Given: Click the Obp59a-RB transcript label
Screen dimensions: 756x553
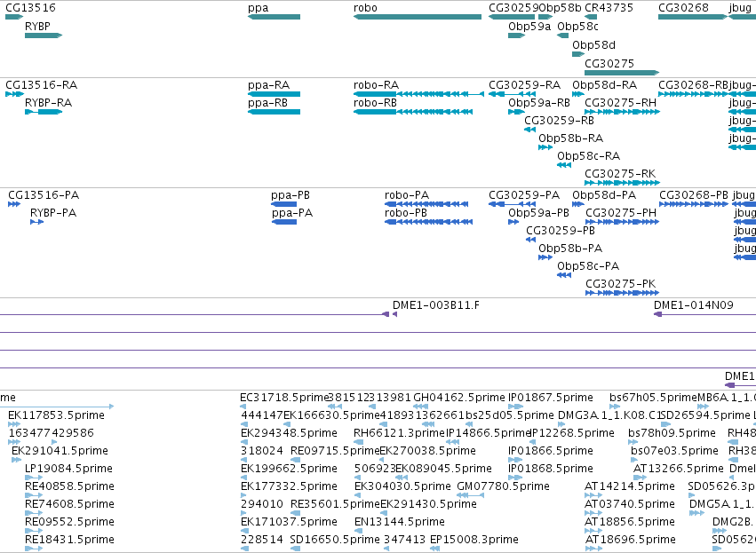Looking at the screenshot, I should pos(539,103).
